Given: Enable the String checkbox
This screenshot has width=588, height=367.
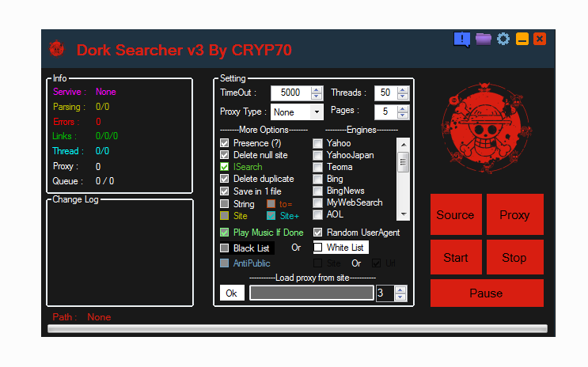Looking at the screenshot, I should point(224,204).
